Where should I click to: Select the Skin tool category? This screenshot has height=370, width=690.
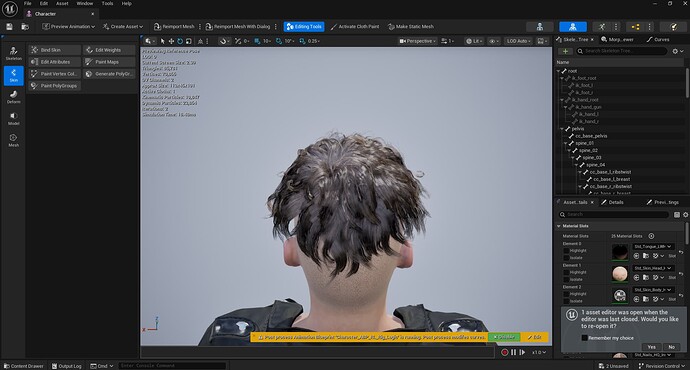14,75
